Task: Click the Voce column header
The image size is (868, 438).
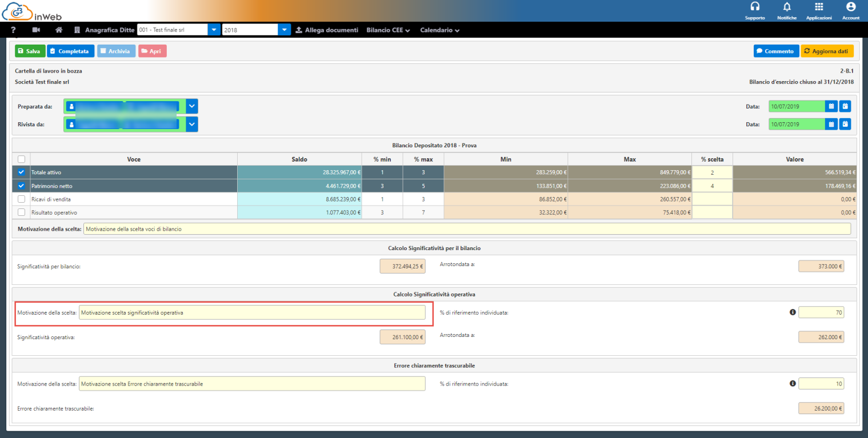Action: [134, 159]
